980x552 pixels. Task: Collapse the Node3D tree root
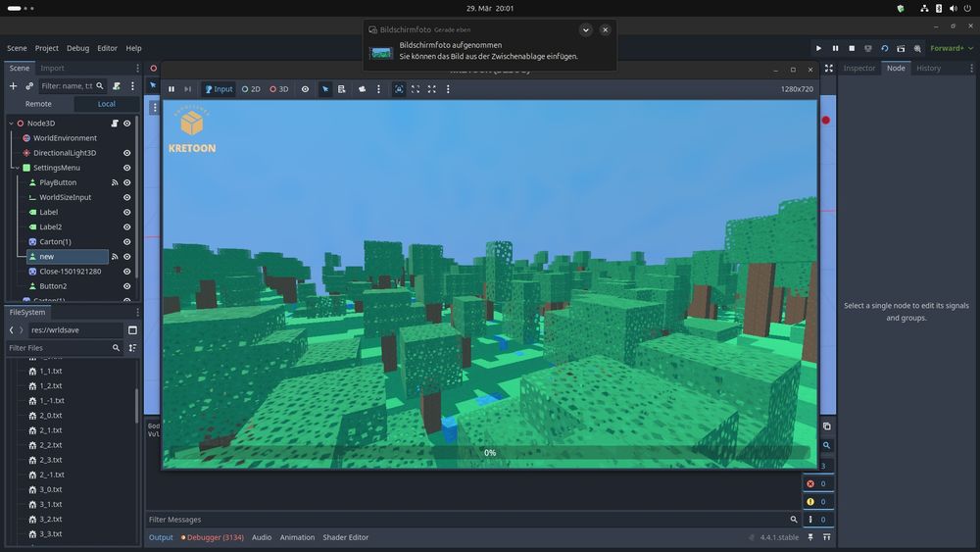tap(11, 124)
